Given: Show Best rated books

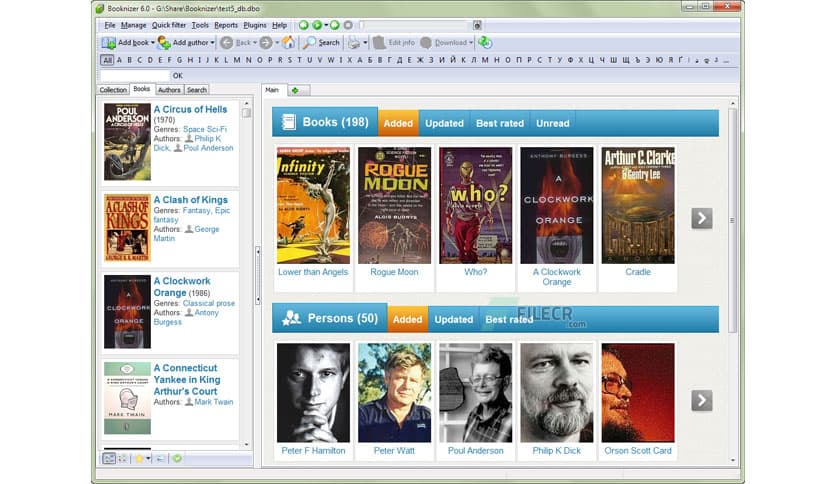Looking at the screenshot, I should [x=500, y=123].
